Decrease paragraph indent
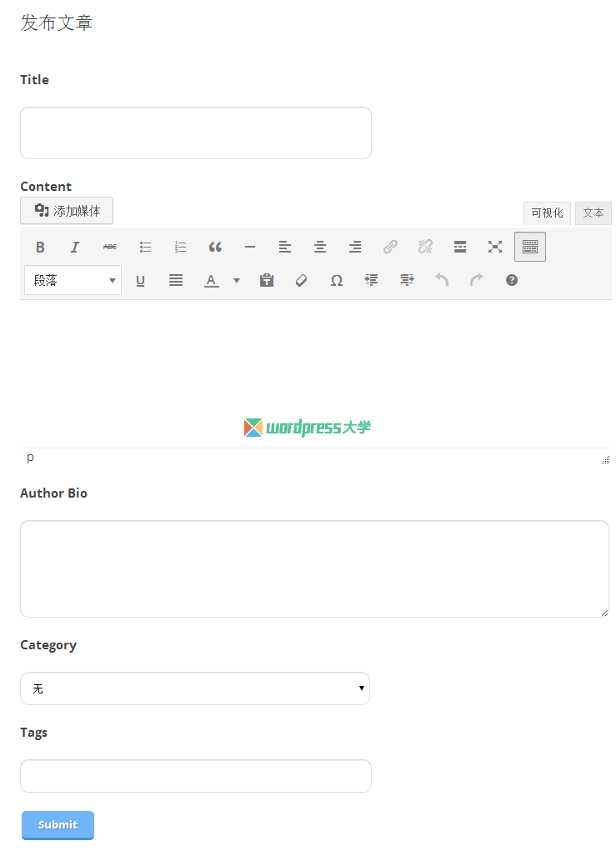The height and width of the screenshot is (856, 616). pos(371,281)
